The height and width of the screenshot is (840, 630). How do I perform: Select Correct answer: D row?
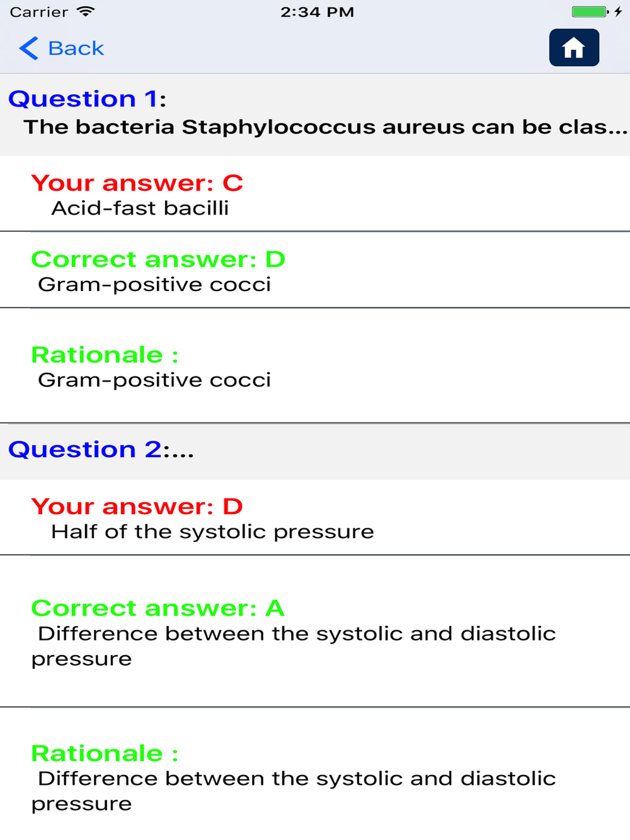pos(315,270)
